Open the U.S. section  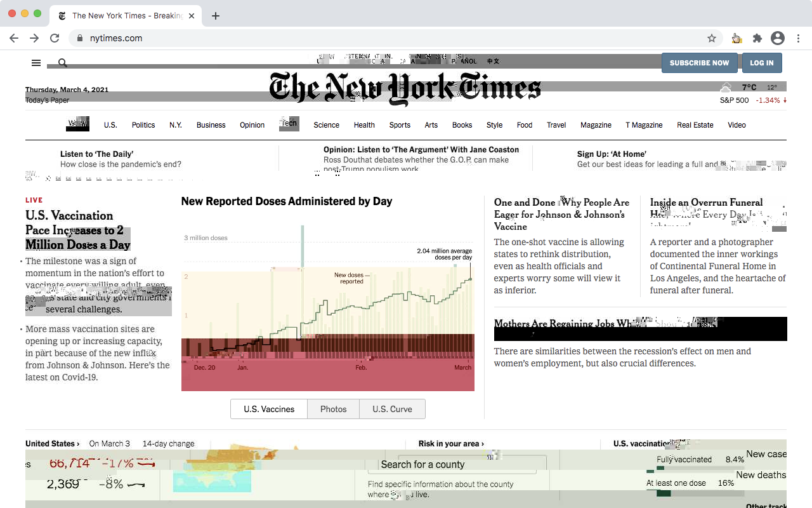coord(110,125)
